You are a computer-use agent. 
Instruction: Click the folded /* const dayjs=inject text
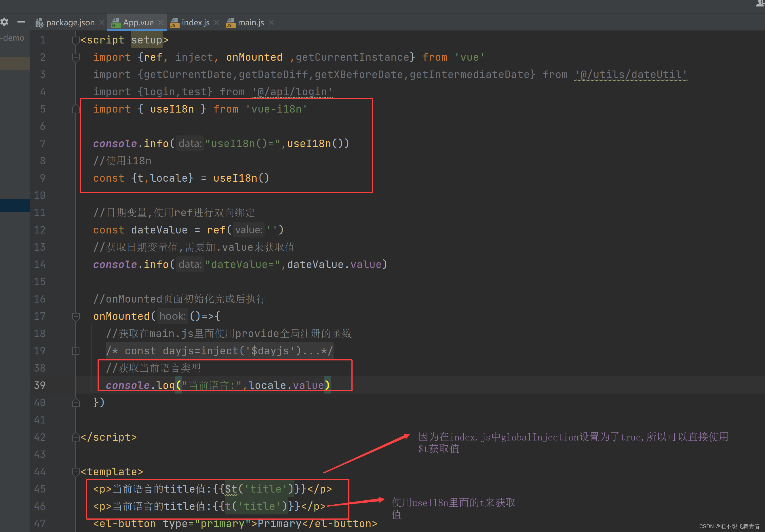coord(219,351)
